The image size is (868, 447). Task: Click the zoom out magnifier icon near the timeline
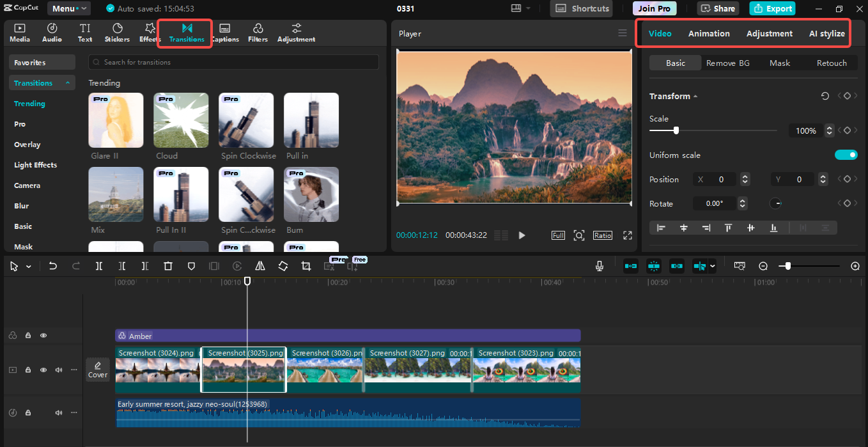[x=763, y=265]
